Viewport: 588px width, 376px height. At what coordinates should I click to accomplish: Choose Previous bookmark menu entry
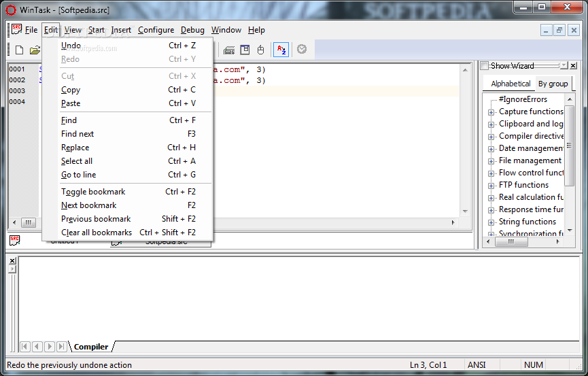point(128,219)
